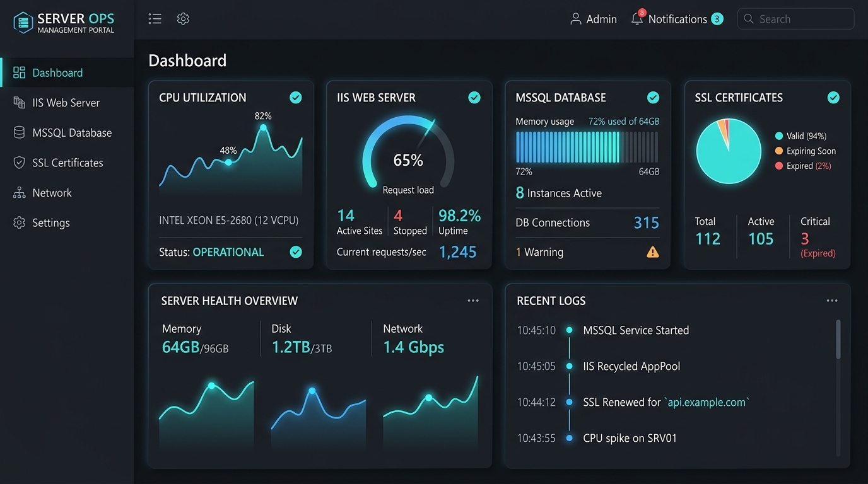Click the yellow warning triangle icon

tap(653, 252)
